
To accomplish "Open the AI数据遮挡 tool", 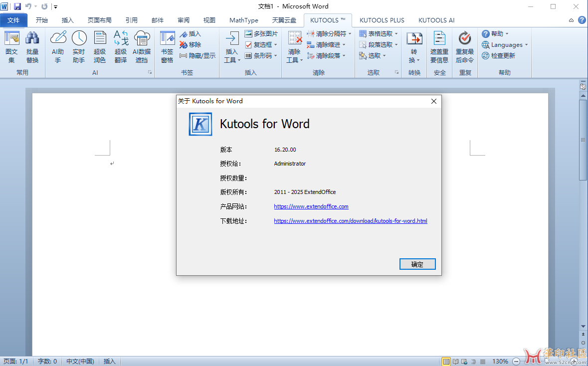I will [x=142, y=47].
